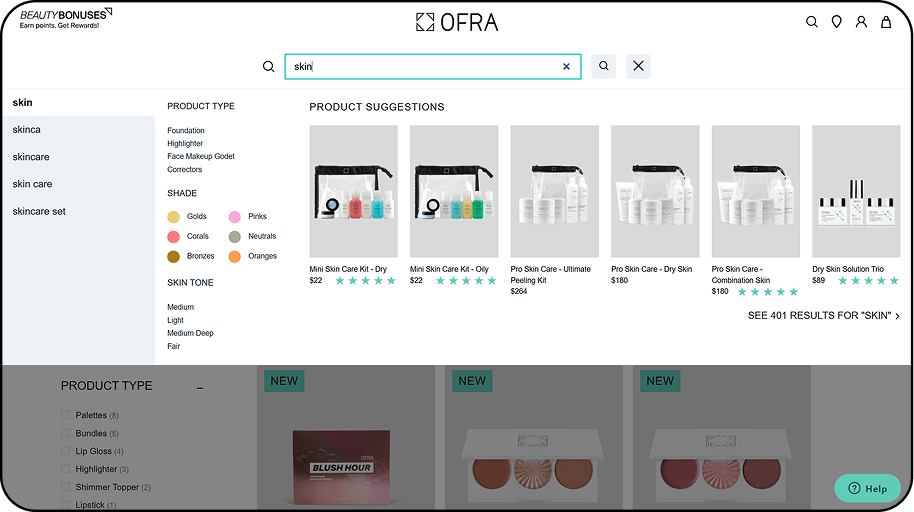This screenshot has height=512, width=914.
Task: Open the Dry Skin Solution Trio thumbnail
Action: (x=855, y=191)
